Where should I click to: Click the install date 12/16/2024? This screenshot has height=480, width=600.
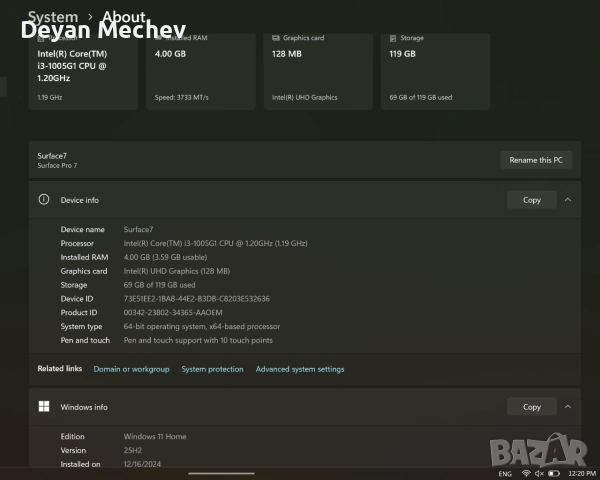point(142,464)
